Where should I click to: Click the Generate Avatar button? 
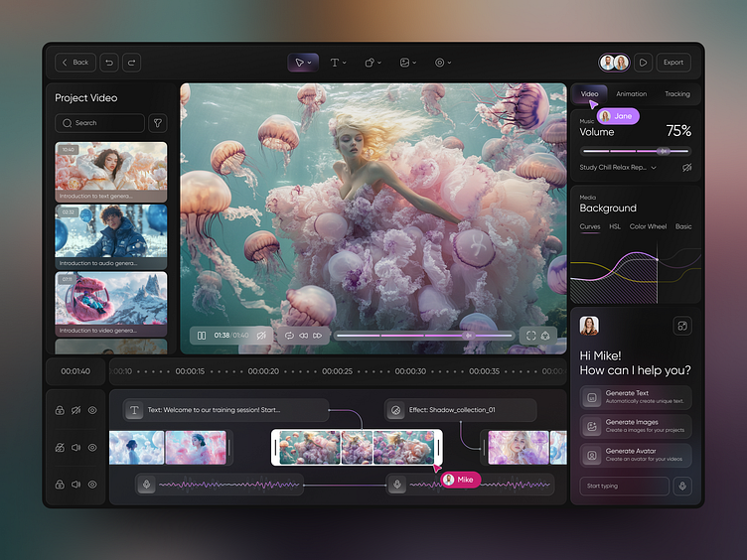click(x=636, y=455)
